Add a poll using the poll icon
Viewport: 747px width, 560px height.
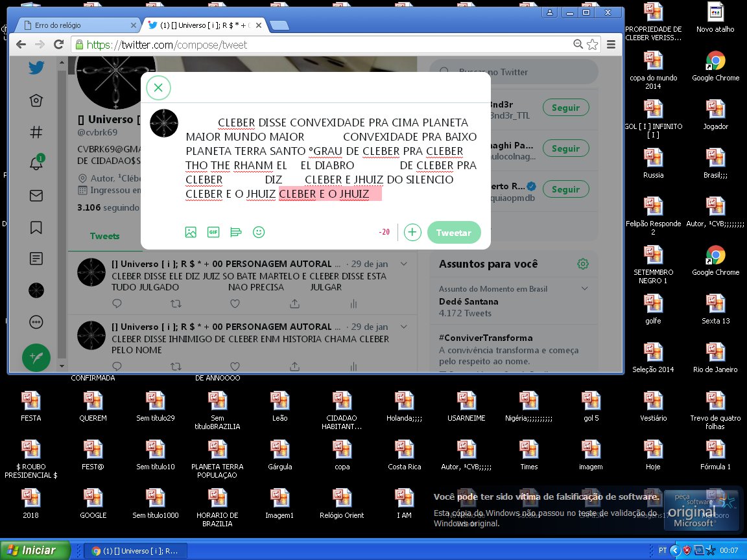[236, 231]
